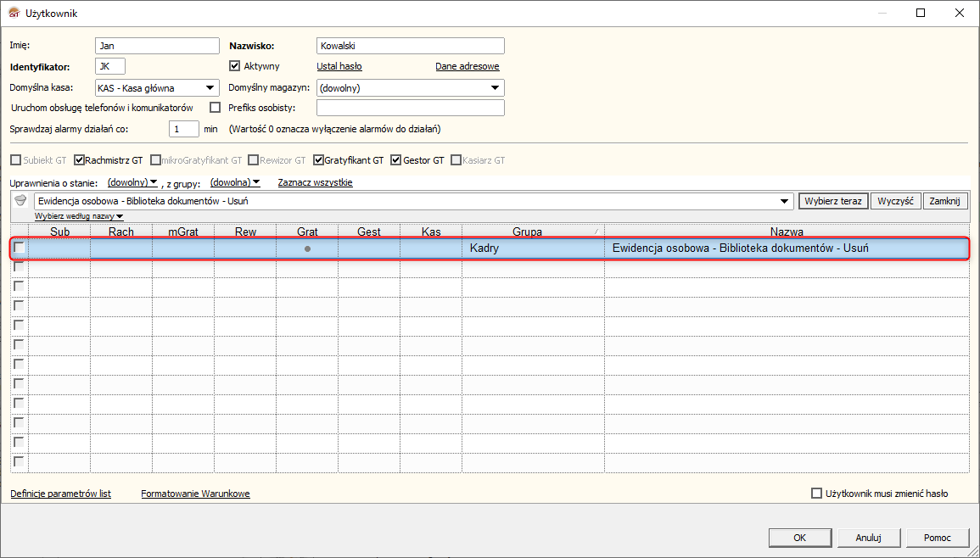Uncheck the Rachmistrz GT checkbox
The height and width of the screenshot is (558, 980).
click(x=80, y=160)
